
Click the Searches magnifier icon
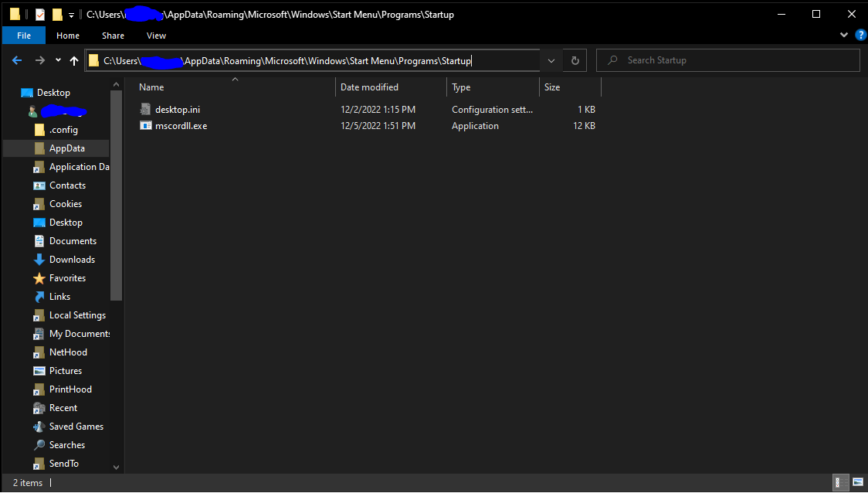click(x=39, y=445)
